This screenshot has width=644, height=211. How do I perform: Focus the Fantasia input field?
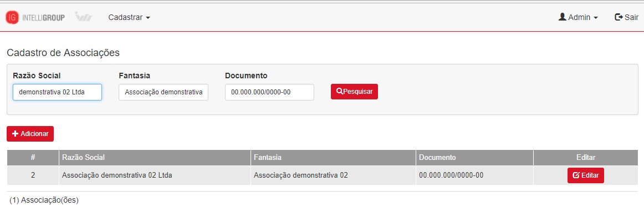point(163,92)
